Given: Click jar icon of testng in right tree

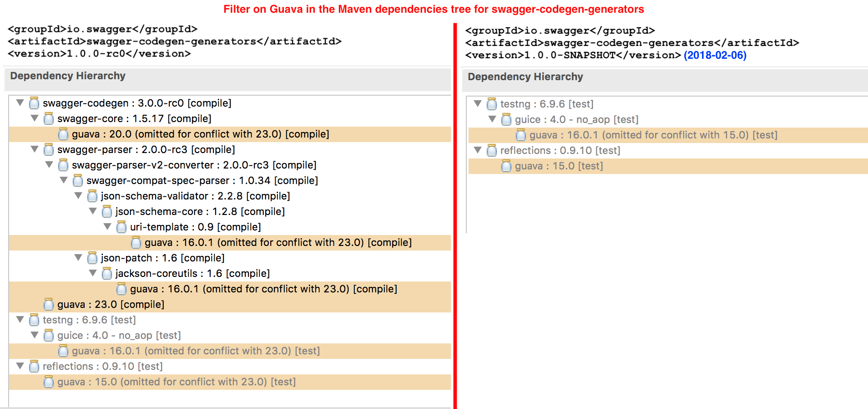Looking at the screenshot, I should (x=492, y=104).
